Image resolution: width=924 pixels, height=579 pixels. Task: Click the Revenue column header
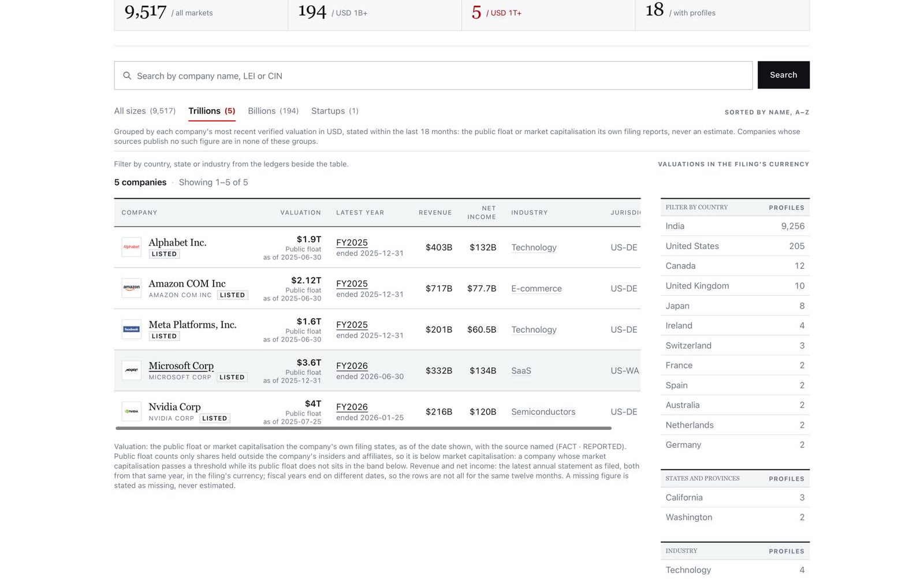click(435, 213)
